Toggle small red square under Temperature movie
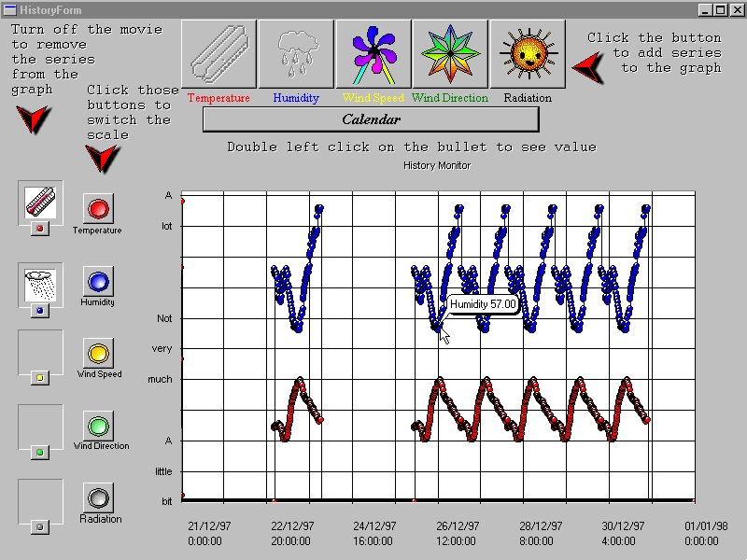This screenshot has width=747, height=560. (39, 228)
